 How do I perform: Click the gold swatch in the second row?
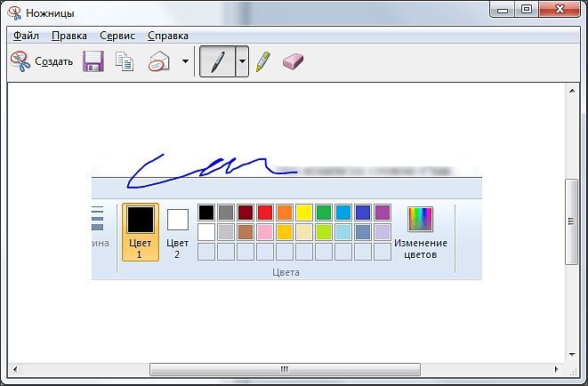285,232
